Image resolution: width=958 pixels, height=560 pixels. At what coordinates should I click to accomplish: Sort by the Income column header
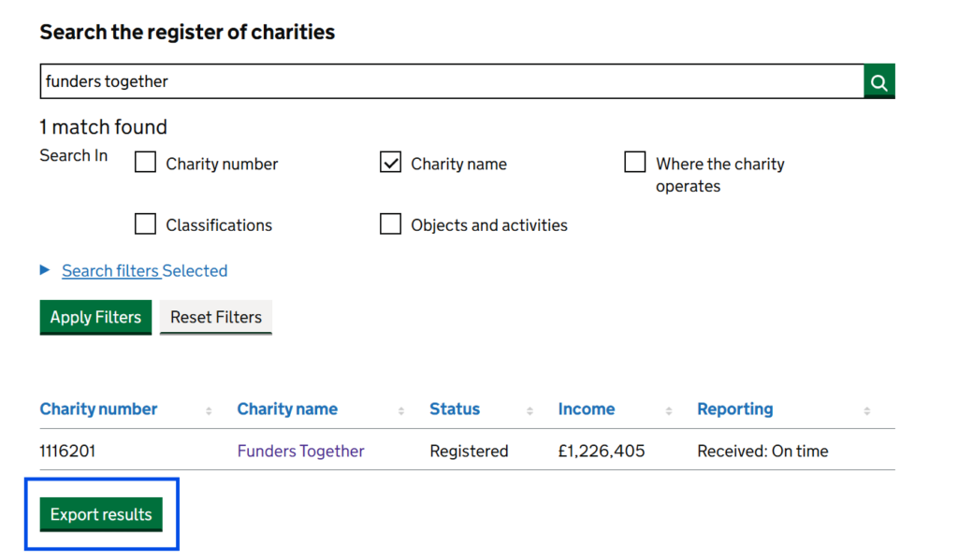coord(587,409)
